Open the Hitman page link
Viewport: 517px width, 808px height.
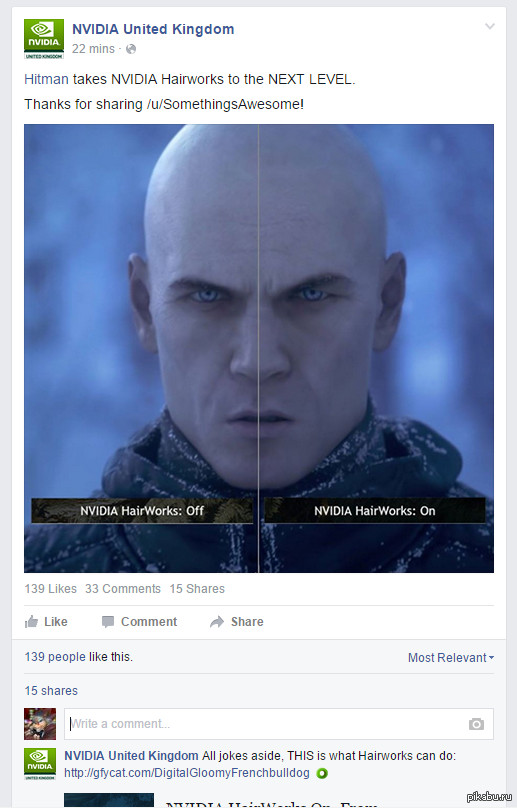(46, 79)
